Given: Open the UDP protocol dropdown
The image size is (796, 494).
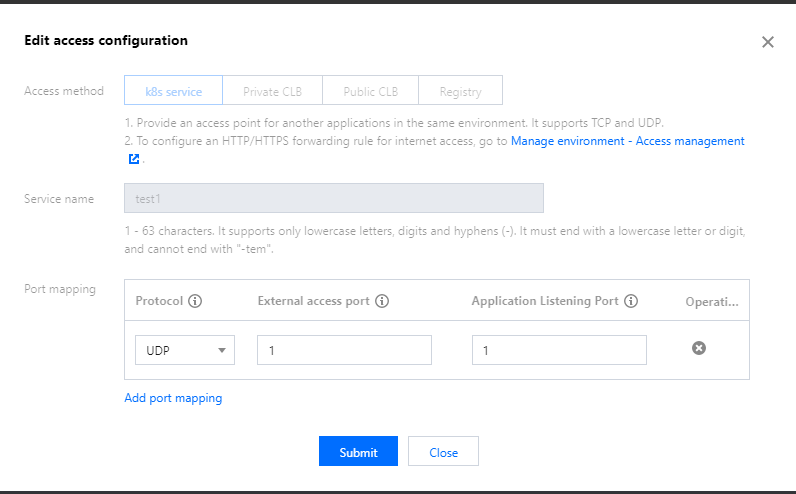Looking at the screenshot, I should (x=185, y=350).
